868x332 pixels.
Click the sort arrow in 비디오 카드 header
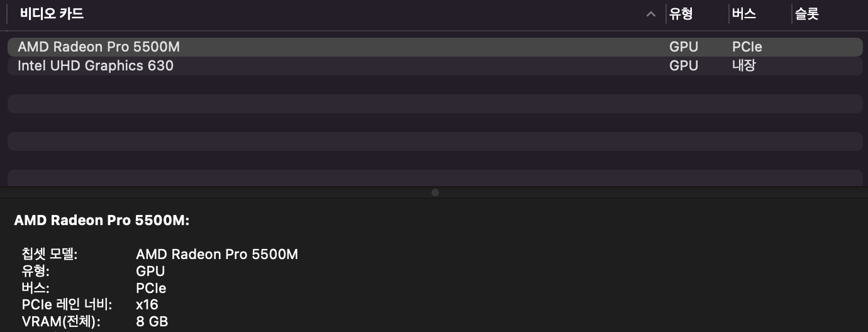click(x=651, y=14)
